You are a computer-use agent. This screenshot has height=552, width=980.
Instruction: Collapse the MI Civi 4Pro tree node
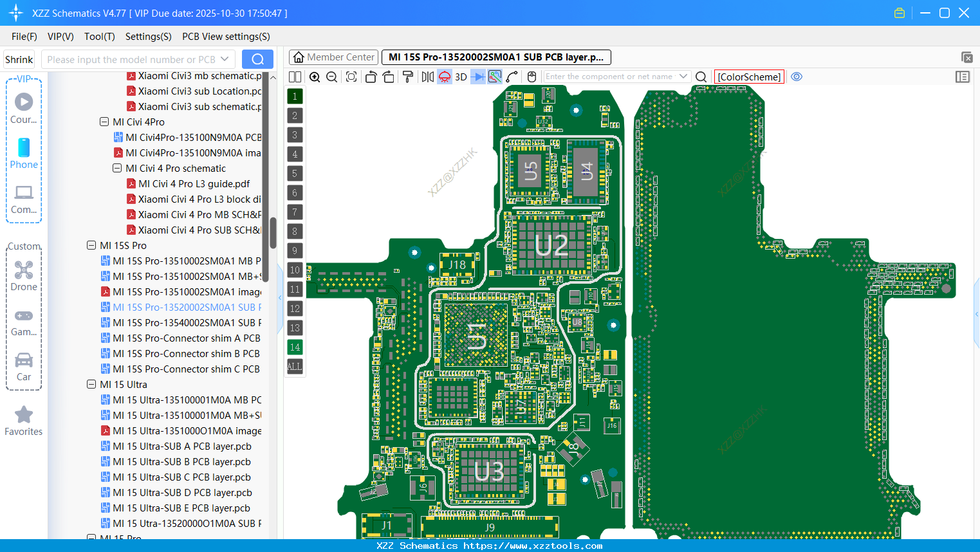104,122
